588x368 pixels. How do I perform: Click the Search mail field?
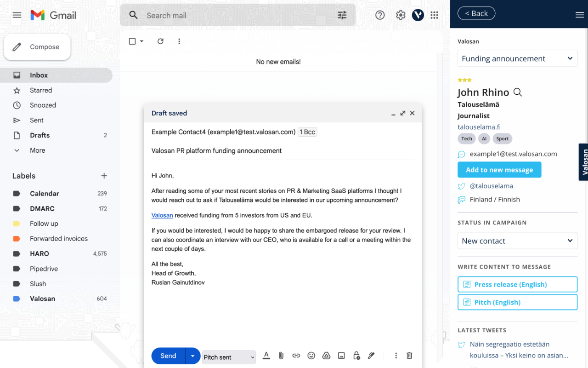pos(237,15)
